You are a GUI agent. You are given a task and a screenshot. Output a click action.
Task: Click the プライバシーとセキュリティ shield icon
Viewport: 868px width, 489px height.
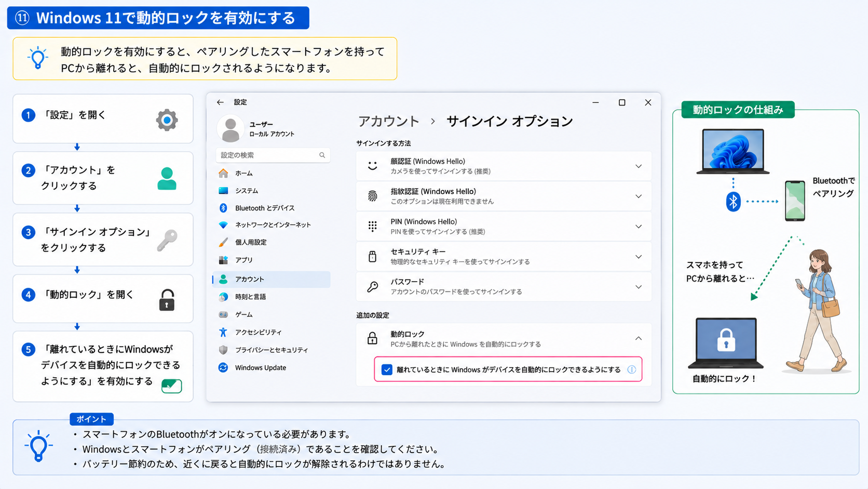tap(223, 350)
